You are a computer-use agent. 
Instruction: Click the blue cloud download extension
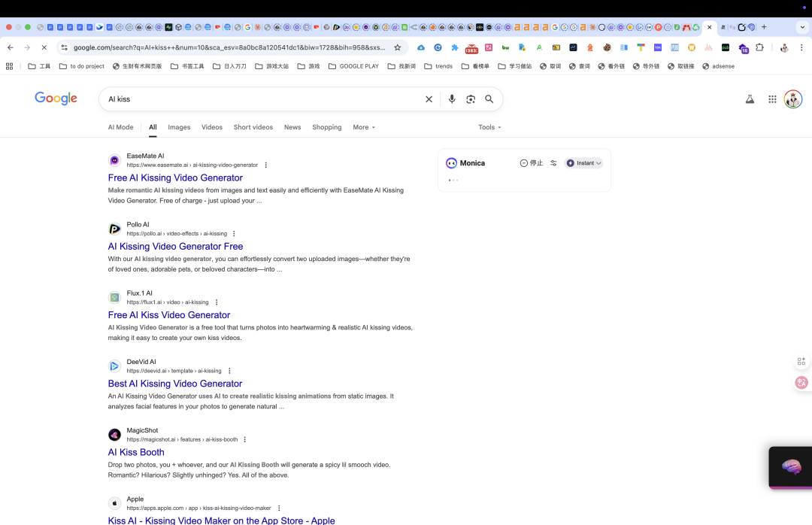click(x=421, y=47)
